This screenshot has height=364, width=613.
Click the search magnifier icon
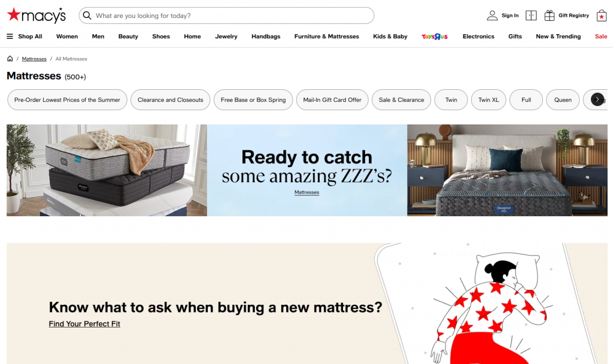click(87, 15)
